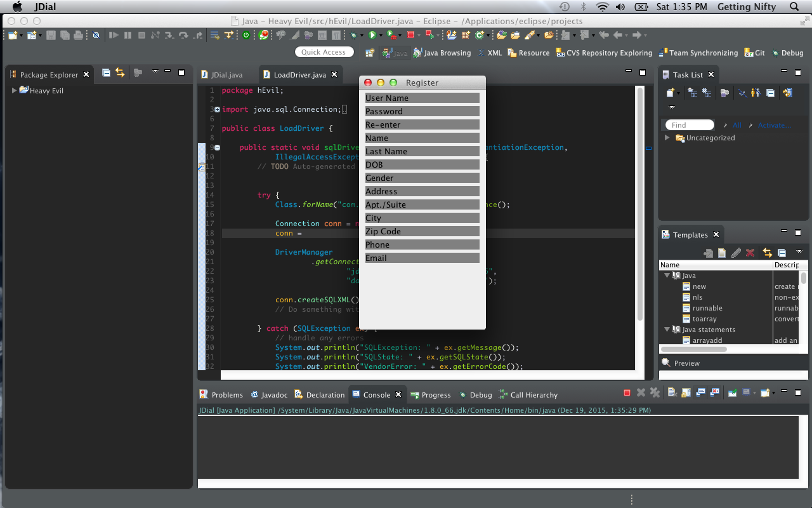
Task: Expand the Uncategorized task category
Action: pyautogui.click(x=667, y=138)
